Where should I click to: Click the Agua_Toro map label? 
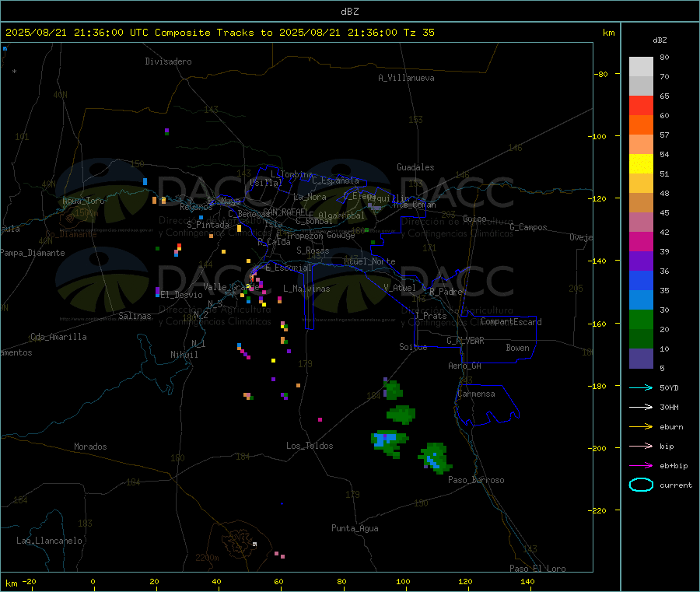click(x=83, y=201)
